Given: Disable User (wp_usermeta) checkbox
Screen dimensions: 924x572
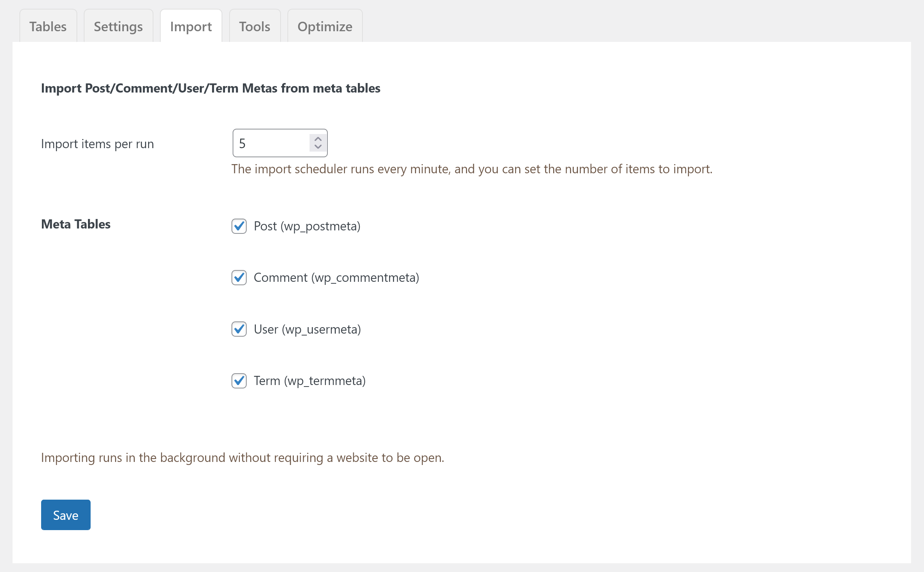Looking at the screenshot, I should coord(239,329).
